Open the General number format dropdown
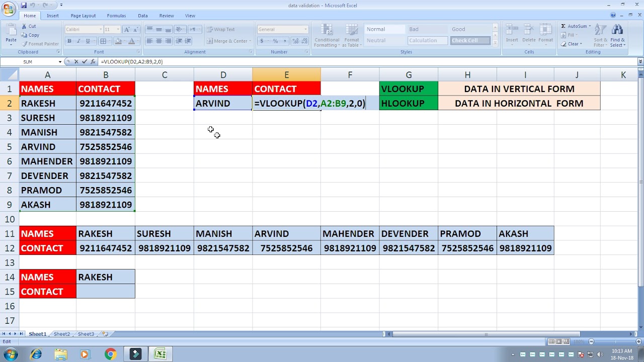644x362 pixels. click(x=305, y=29)
